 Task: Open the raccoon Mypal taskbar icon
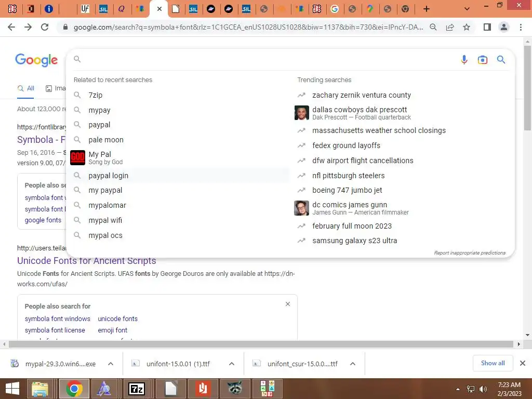point(234,389)
